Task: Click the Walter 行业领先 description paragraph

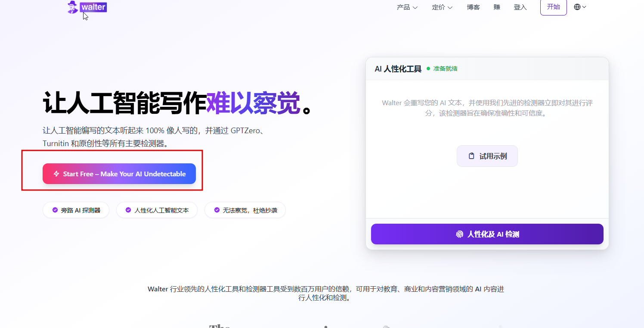Action: pyautogui.click(x=325, y=294)
